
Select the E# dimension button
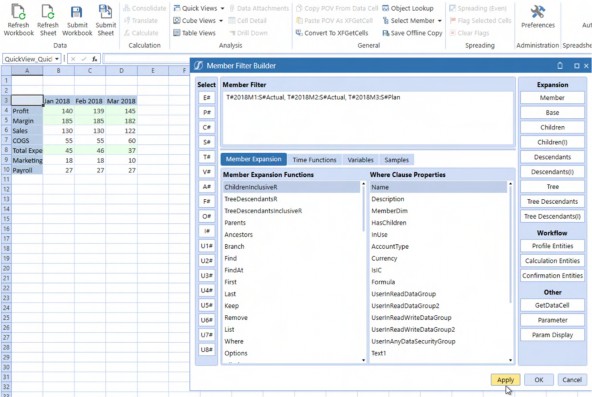[207, 98]
